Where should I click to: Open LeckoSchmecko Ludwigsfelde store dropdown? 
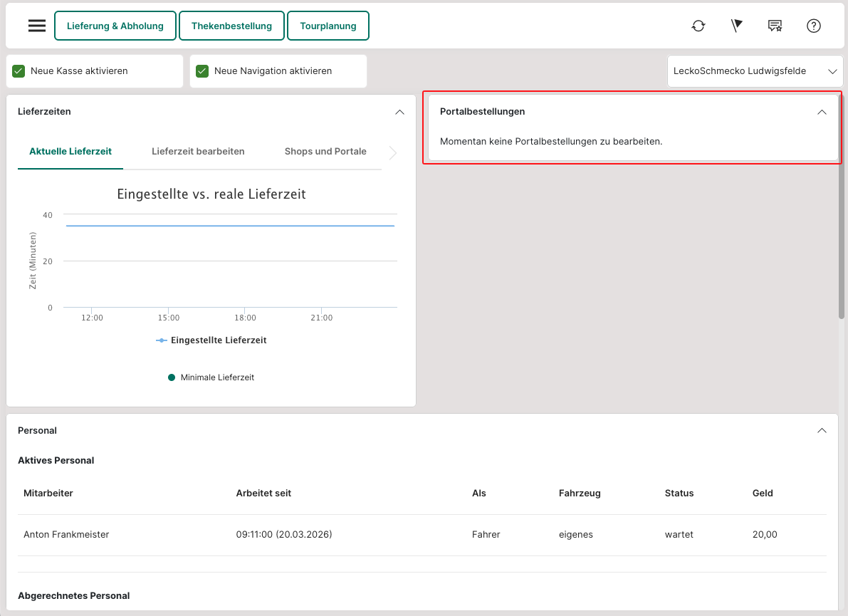(x=755, y=71)
